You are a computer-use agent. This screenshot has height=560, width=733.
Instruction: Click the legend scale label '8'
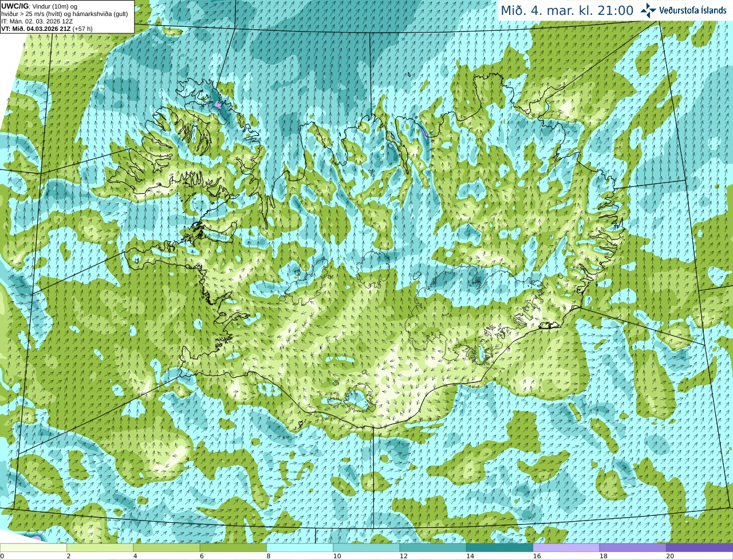pos(269,556)
